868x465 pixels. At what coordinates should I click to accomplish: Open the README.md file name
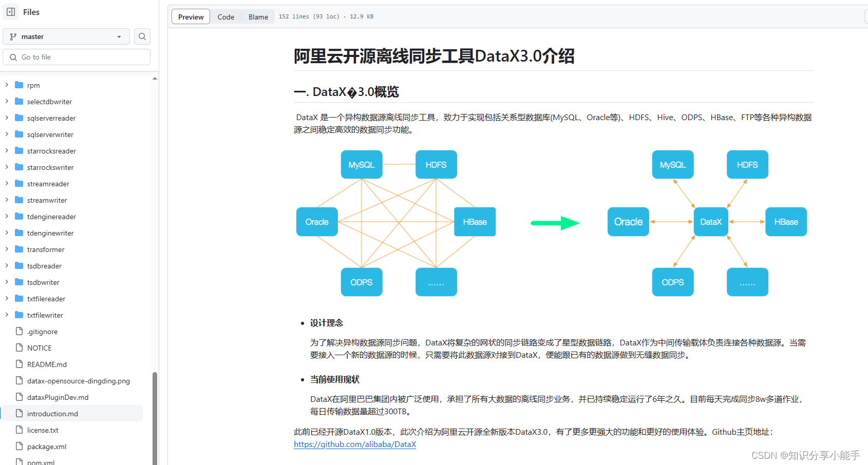tap(47, 364)
